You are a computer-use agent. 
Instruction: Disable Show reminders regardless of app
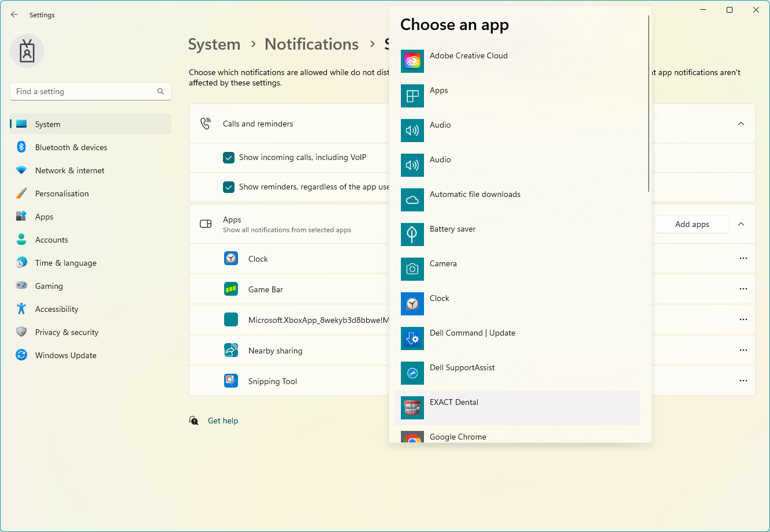(229, 187)
